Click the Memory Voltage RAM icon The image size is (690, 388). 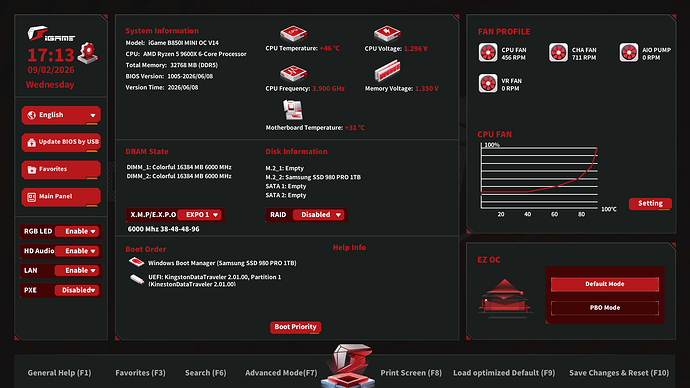[x=387, y=71]
